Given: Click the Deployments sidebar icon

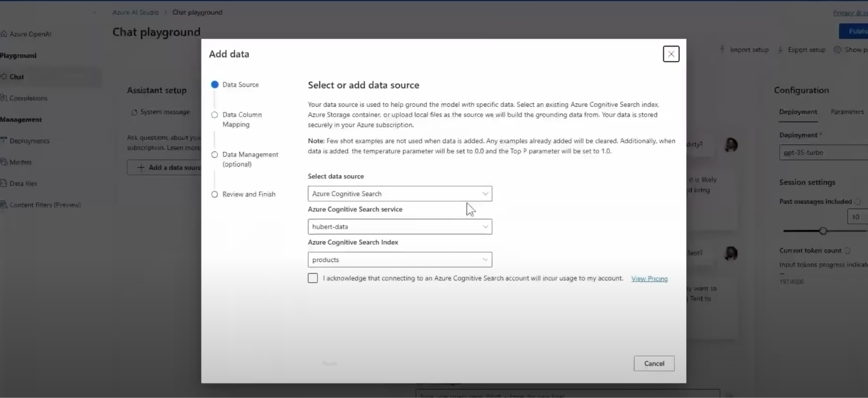Looking at the screenshot, I should tap(4, 140).
